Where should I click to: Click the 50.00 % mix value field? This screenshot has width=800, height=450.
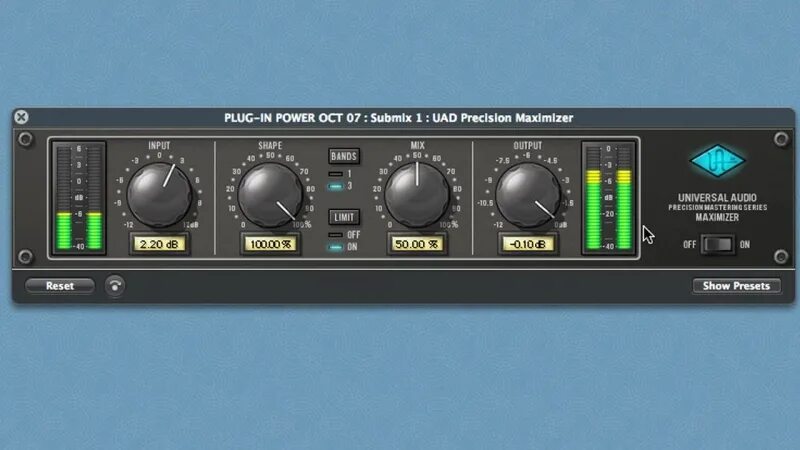tap(417, 244)
